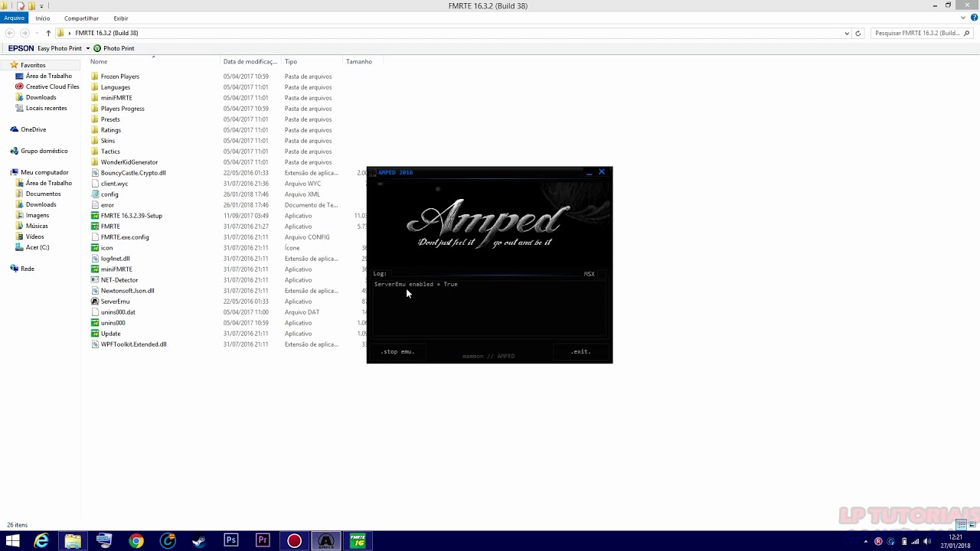The height and width of the screenshot is (551, 980).
Task: Open the Easy Photo Print dropdown
Action: click(x=88, y=48)
